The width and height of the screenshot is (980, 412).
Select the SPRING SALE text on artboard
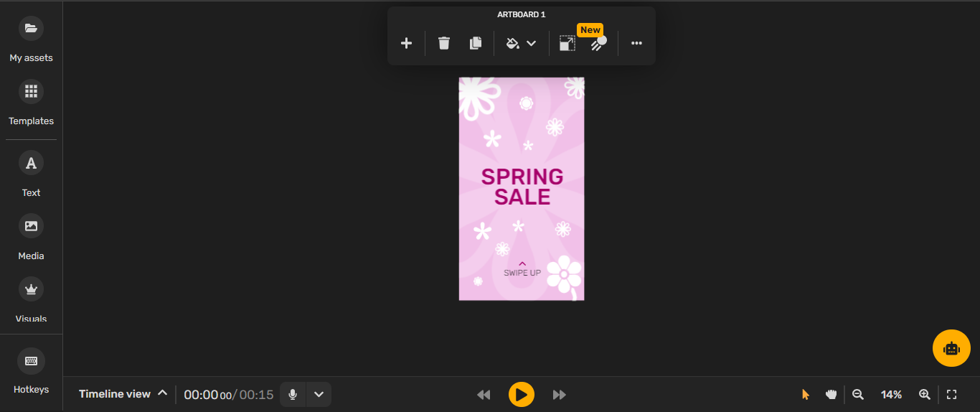click(x=522, y=187)
